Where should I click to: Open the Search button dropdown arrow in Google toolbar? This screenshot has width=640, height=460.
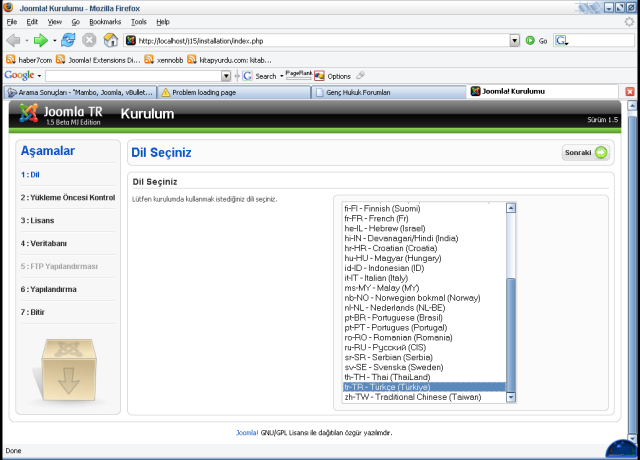point(281,76)
